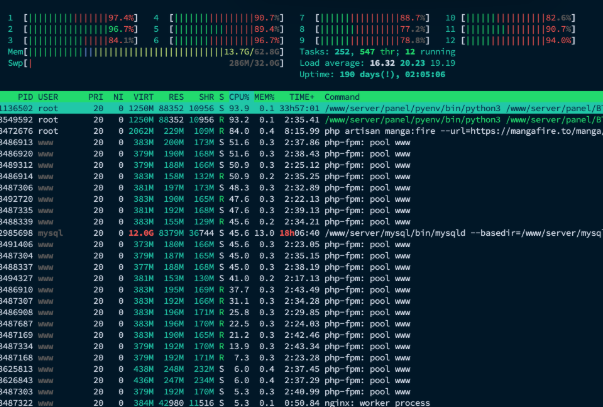Select the second root python3 process row
Image resolution: width=603 pixels, height=407 pixels.
coord(300,119)
